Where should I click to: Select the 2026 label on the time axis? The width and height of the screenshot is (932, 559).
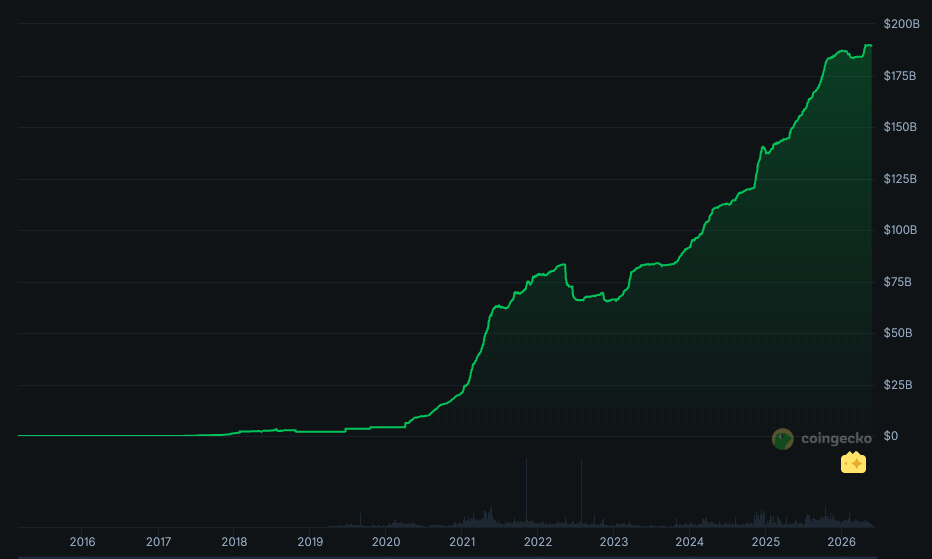[842, 542]
